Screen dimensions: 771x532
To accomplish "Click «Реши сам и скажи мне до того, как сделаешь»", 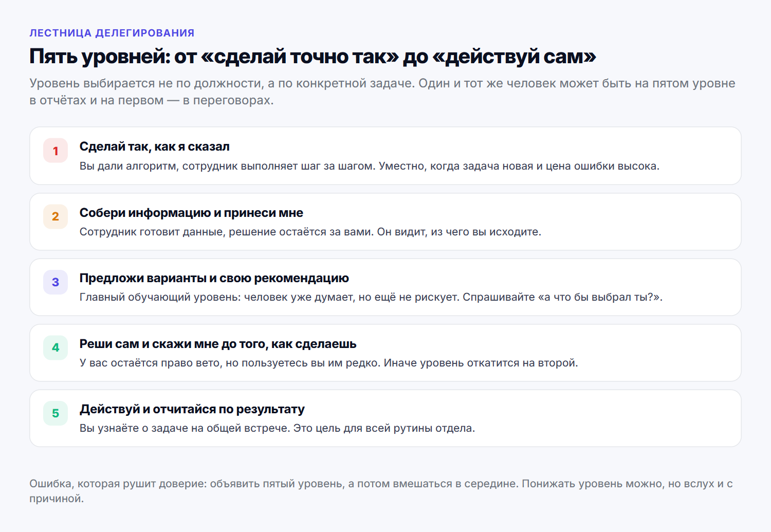I will tap(218, 344).
